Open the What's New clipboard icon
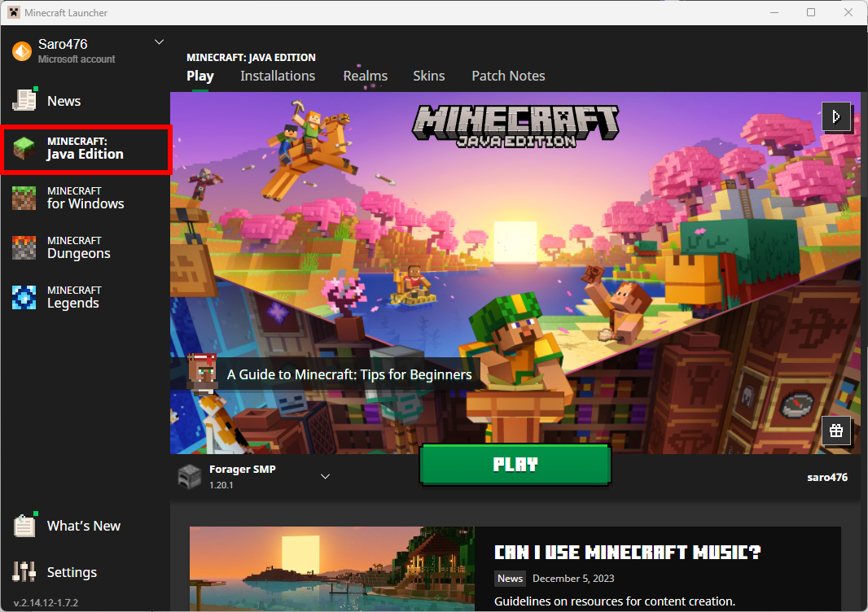This screenshot has width=868, height=612. (24, 525)
